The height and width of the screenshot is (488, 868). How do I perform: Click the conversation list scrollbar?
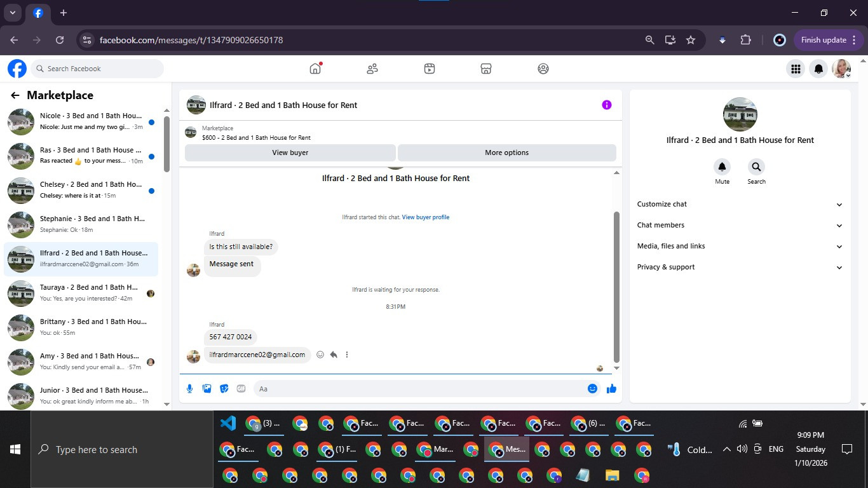pos(167,144)
